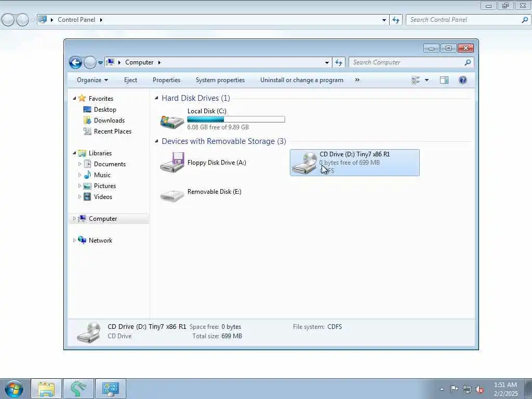Open Windows Explorer from the taskbar

(x=46, y=389)
